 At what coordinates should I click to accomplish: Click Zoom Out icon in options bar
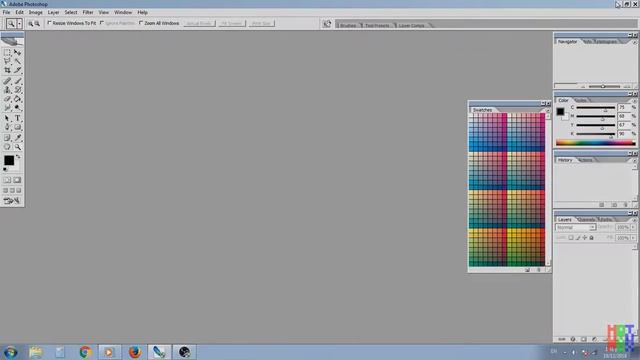pos(37,24)
